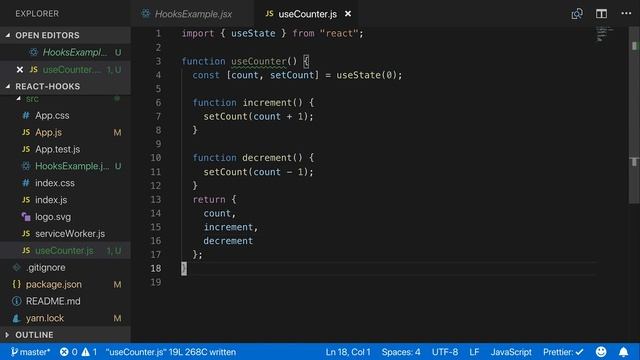Select HooksExample entry in Open Editors
640x360 pixels.
point(65,52)
